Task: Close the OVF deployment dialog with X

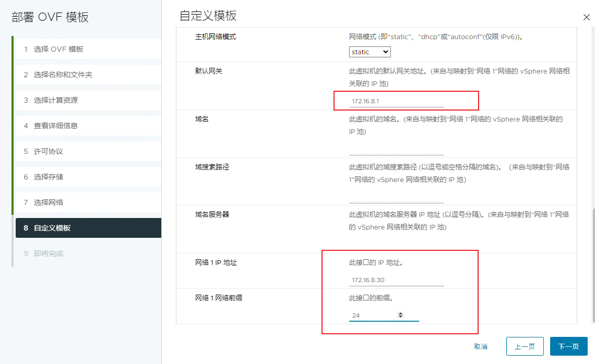Action: pyautogui.click(x=586, y=17)
